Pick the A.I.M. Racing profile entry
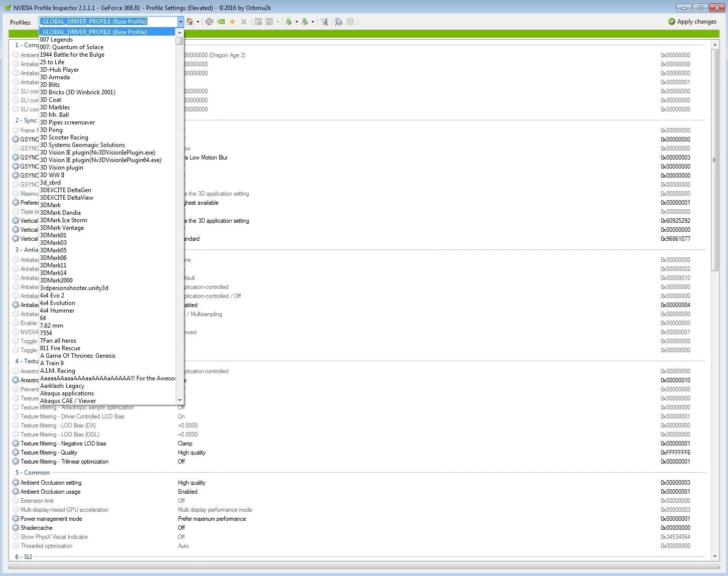This screenshot has height=576, width=728. 107,371
